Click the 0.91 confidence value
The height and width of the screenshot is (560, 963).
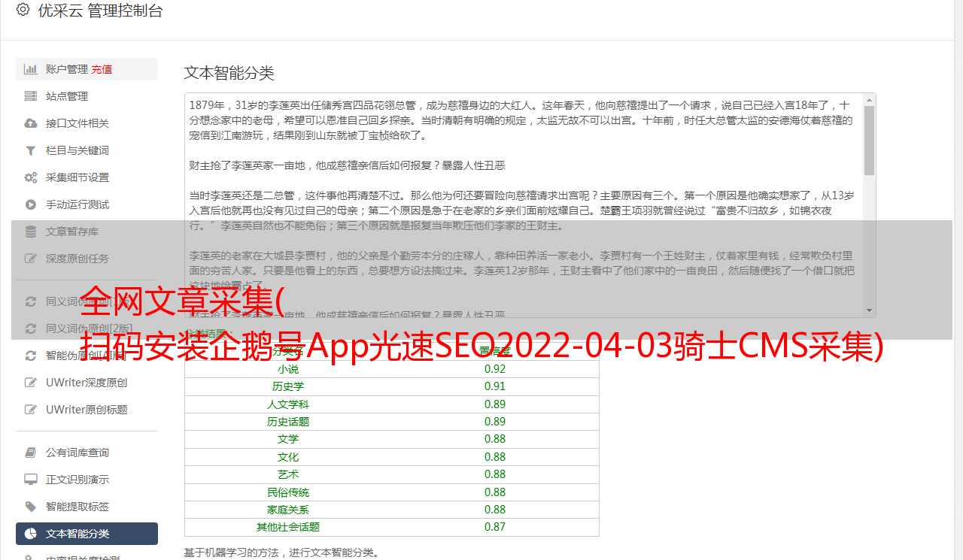[495, 386]
